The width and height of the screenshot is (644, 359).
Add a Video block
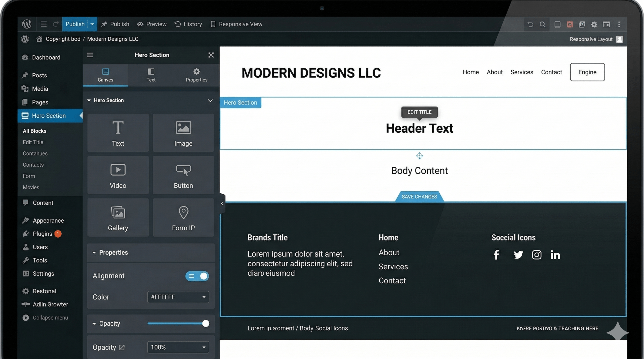click(118, 175)
